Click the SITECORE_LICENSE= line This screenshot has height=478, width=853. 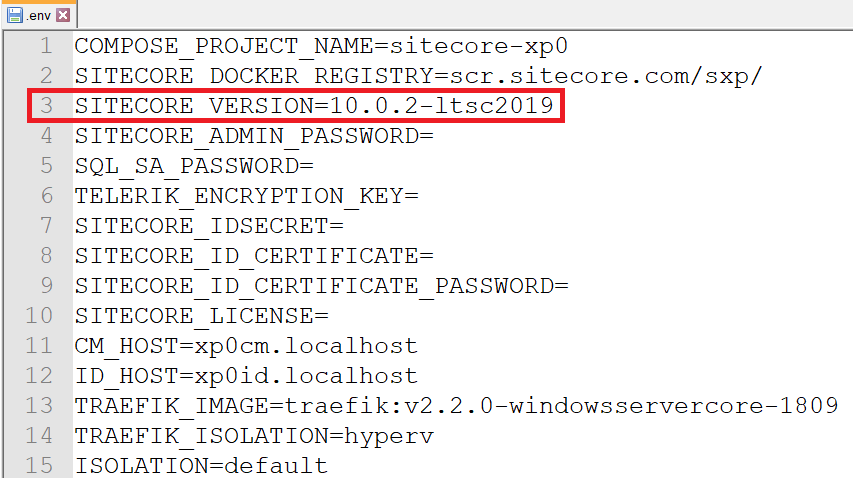pyautogui.click(x=201, y=316)
